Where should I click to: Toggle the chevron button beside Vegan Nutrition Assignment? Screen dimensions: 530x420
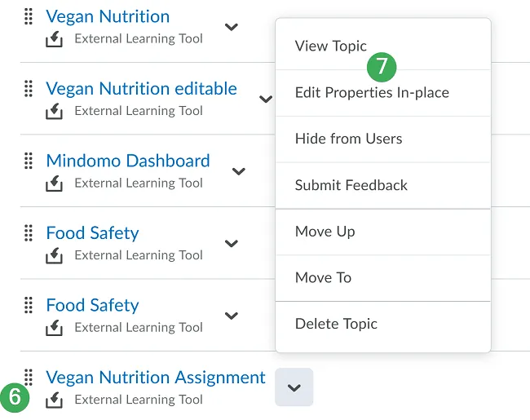294,387
